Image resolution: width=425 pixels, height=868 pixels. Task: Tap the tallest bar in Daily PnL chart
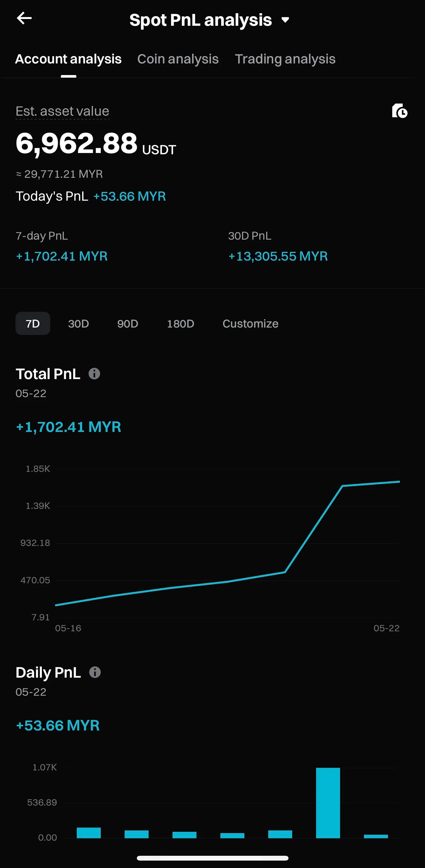point(328,803)
